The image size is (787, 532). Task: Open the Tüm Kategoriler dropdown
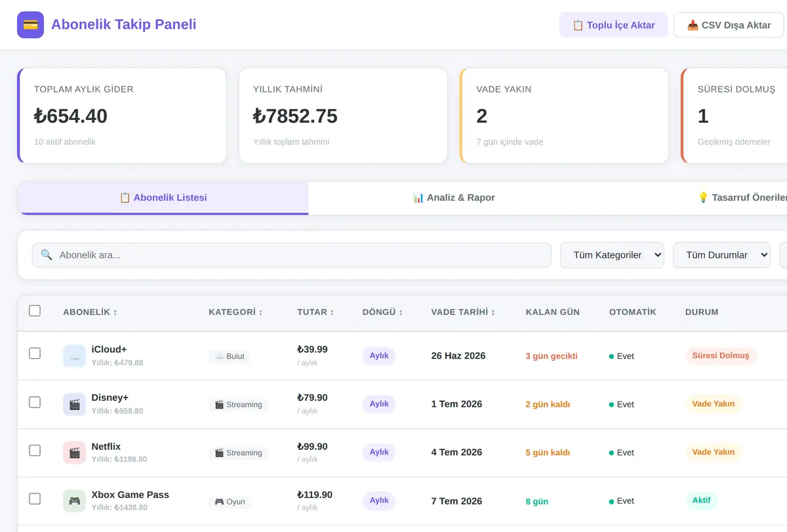tap(612, 255)
